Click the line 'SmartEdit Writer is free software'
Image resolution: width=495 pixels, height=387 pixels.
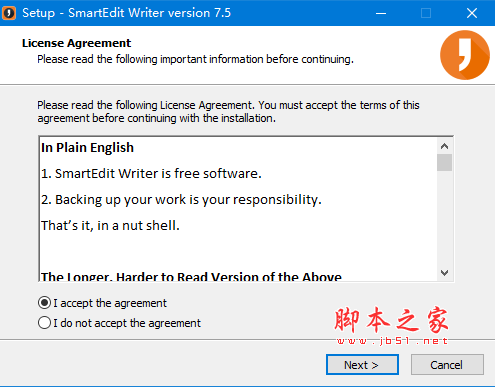151,174
